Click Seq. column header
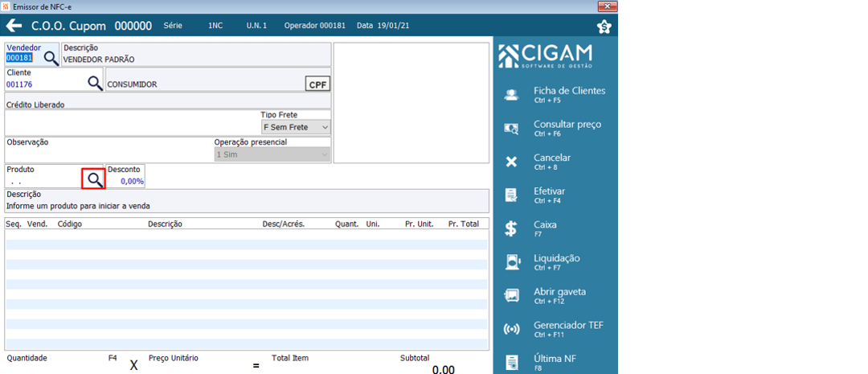This screenshot has width=868, height=374. tap(13, 224)
